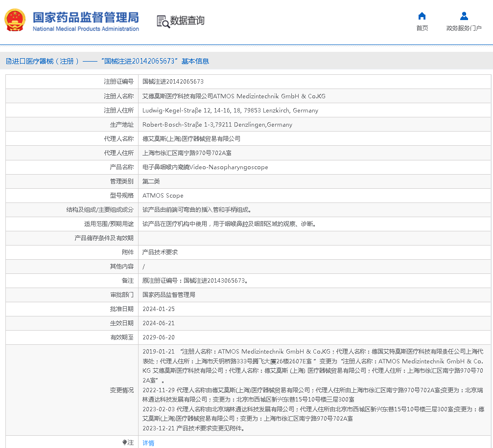The height and width of the screenshot is (448, 493).
Task: Select the 备注 field label
Action: [x=128, y=281]
